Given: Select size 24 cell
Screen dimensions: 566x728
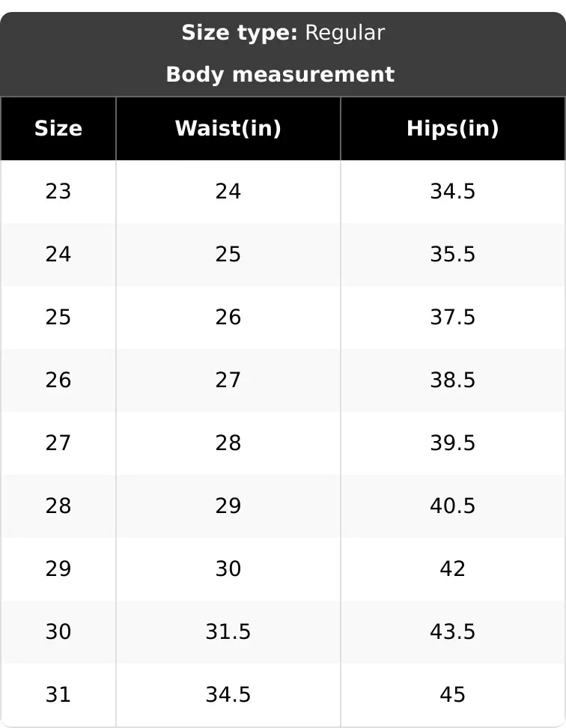Looking at the screenshot, I should click(x=58, y=255).
